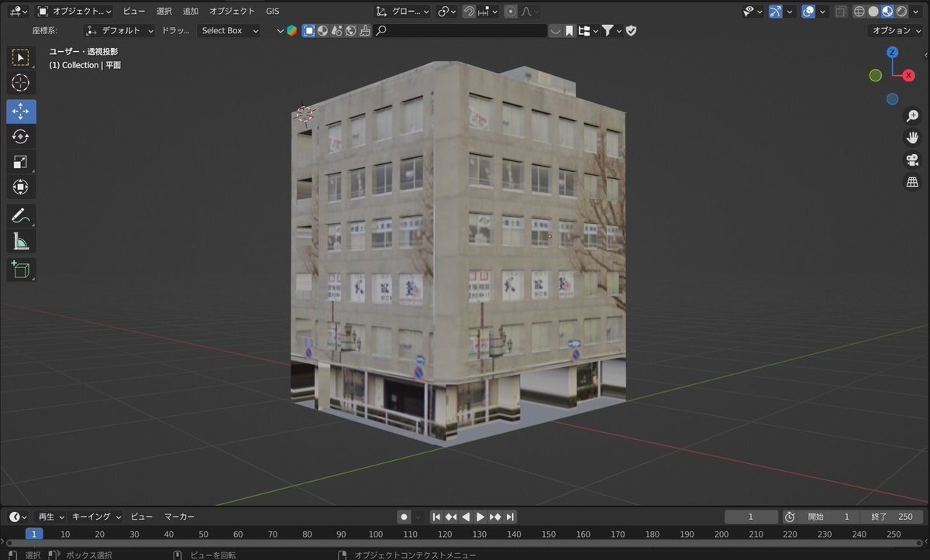Toggle the gizmo display button

point(775,12)
